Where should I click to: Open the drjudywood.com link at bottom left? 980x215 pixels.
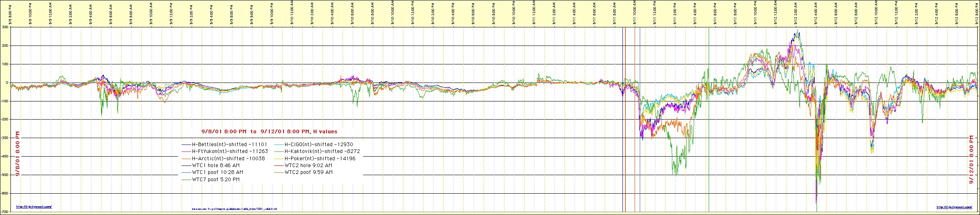[x=34, y=207]
